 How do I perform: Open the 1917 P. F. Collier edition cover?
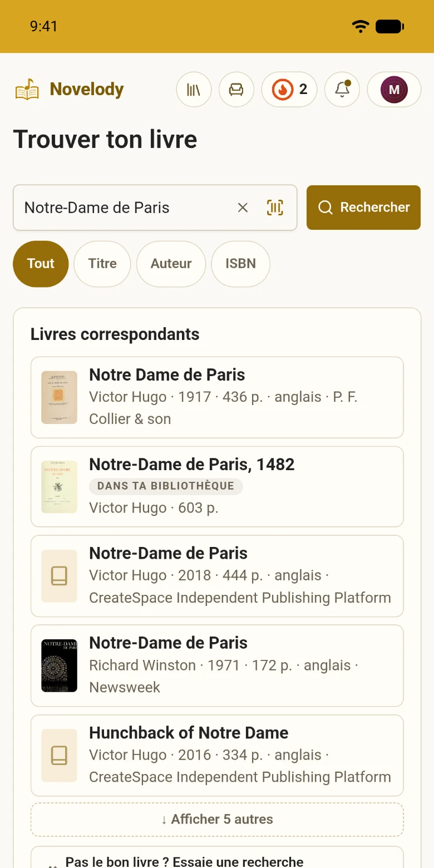coord(59,397)
